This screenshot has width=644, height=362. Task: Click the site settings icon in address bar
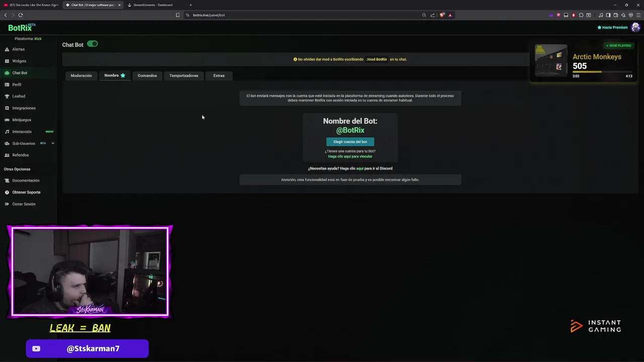point(188,15)
